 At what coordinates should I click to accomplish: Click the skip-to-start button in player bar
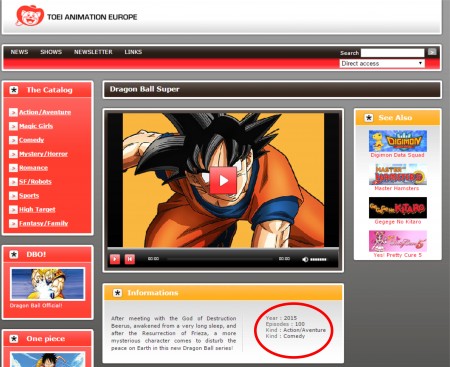click(130, 259)
